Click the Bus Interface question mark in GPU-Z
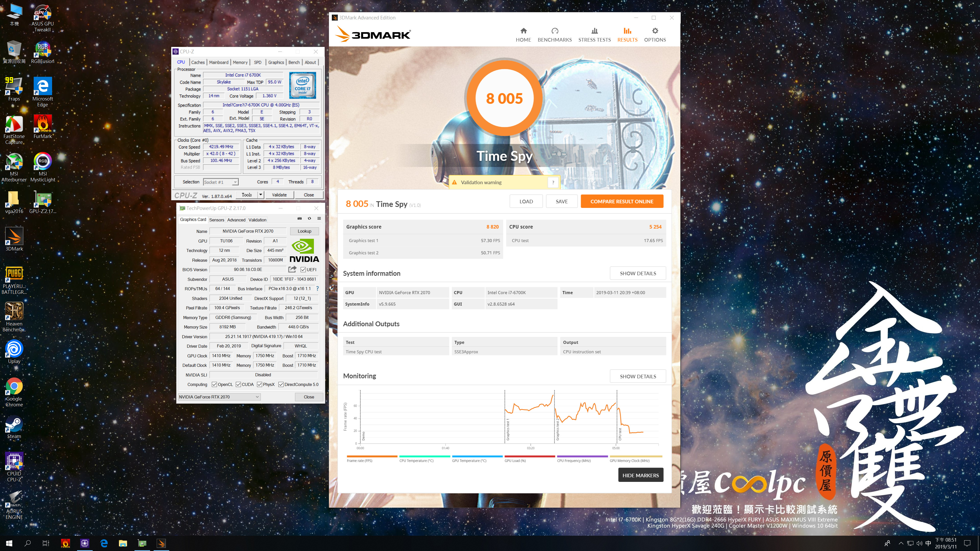Image resolution: width=980 pixels, height=551 pixels. click(x=317, y=289)
